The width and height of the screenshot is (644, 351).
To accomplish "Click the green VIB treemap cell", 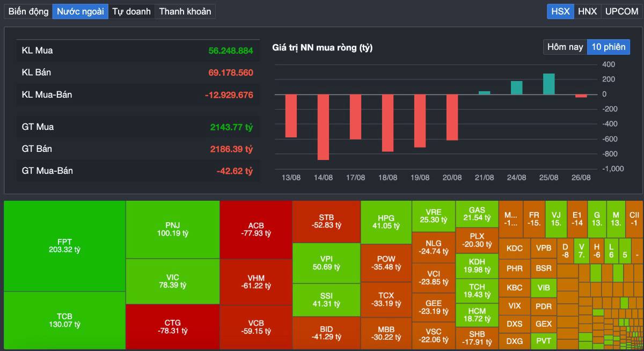I will click(544, 288).
